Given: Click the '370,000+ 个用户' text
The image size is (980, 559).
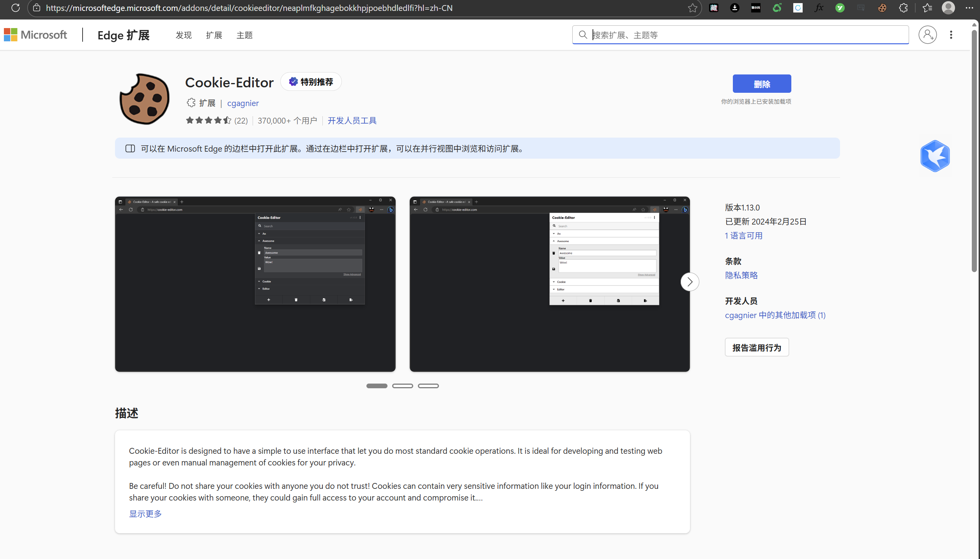Looking at the screenshot, I should 287,121.
